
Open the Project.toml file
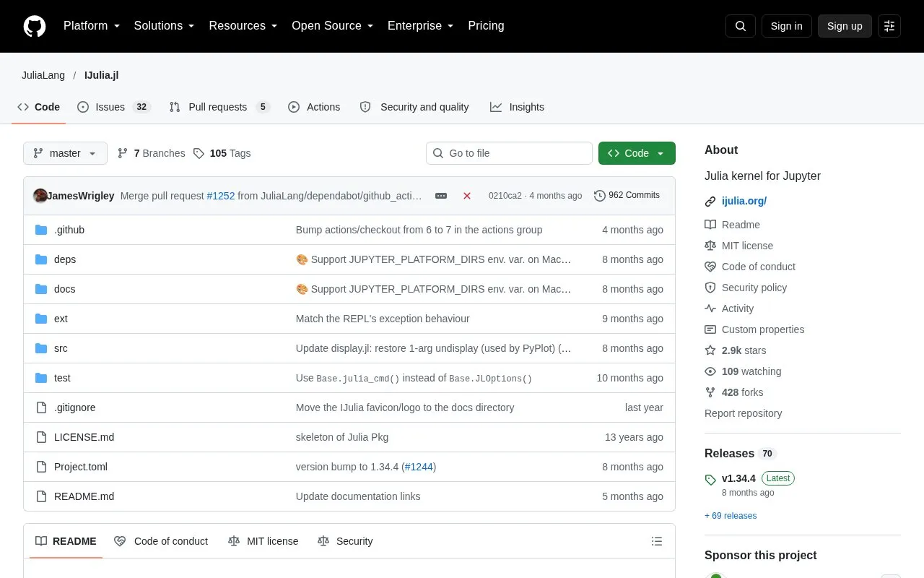click(81, 467)
